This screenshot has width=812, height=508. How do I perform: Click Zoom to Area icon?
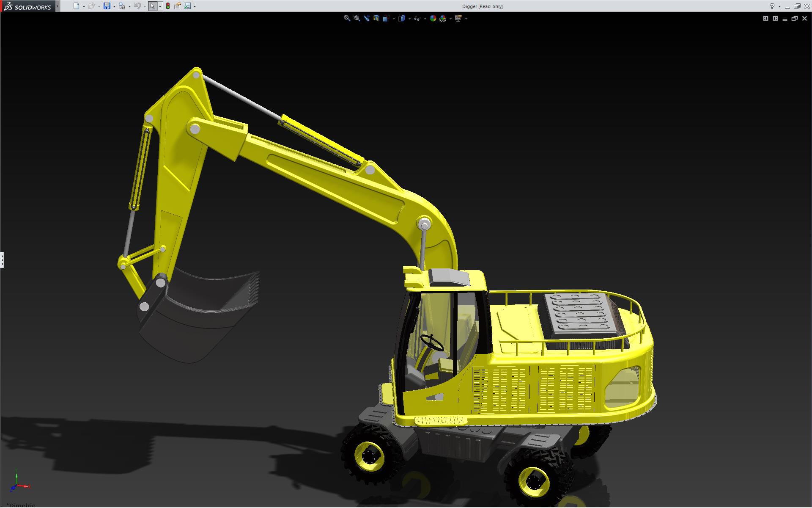click(x=357, y=18)
